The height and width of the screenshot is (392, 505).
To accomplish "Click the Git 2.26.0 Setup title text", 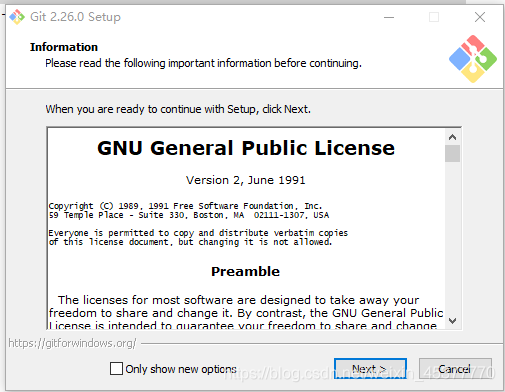I will [x=75, y=17].
